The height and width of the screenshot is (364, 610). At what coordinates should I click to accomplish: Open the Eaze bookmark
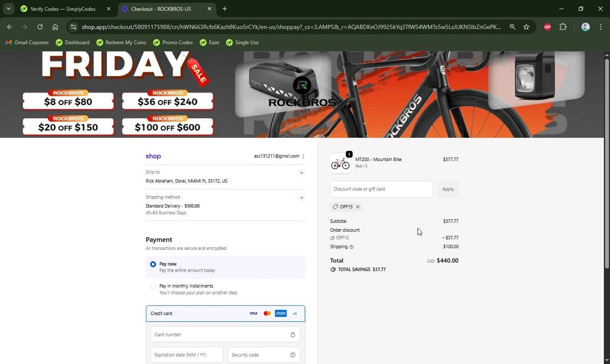click(209, 42)
